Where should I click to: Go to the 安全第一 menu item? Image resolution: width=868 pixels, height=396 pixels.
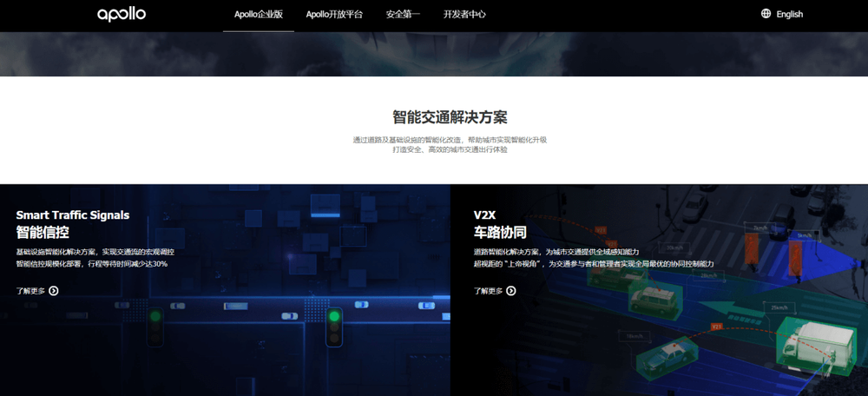[403, 15]
